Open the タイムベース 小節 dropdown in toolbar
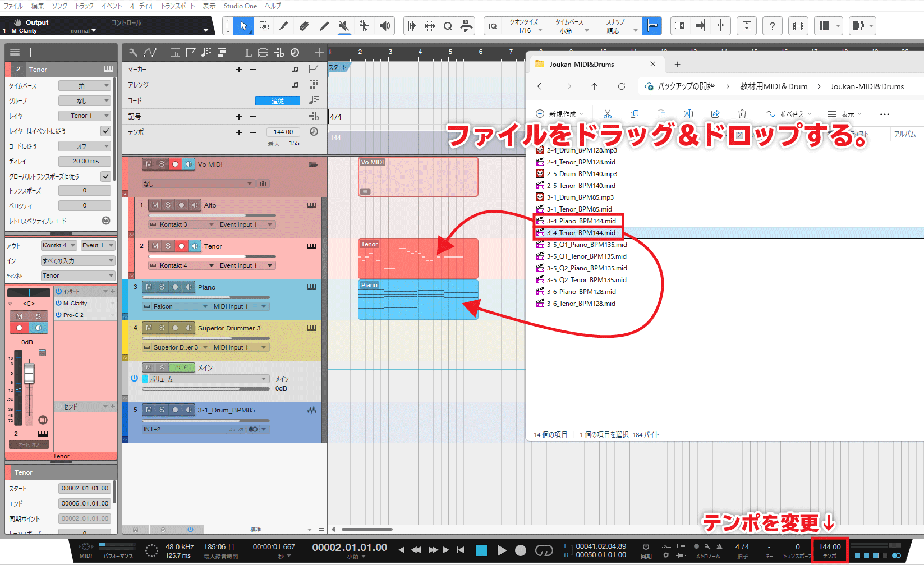The width and height of the screenshot is (924, 565). [x=571, y=26]
